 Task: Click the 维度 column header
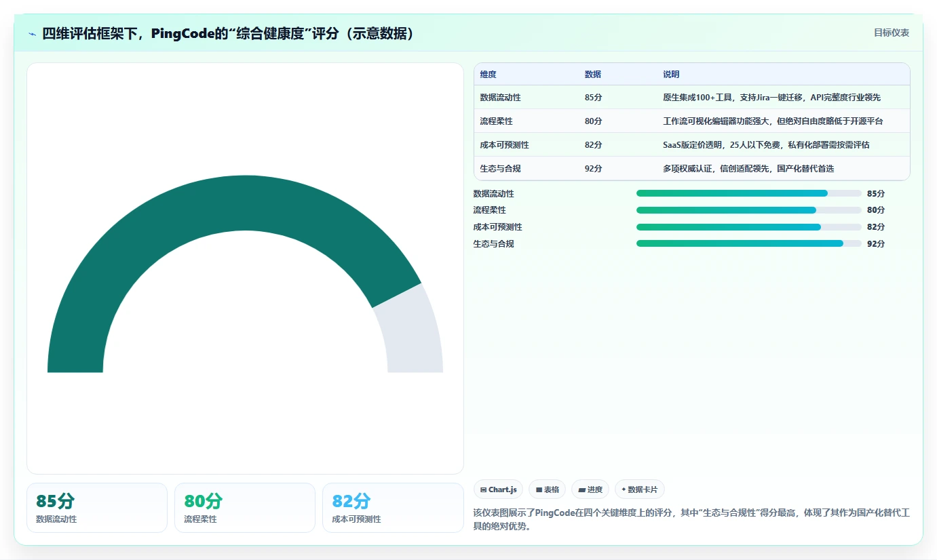(x=488, y=75)
